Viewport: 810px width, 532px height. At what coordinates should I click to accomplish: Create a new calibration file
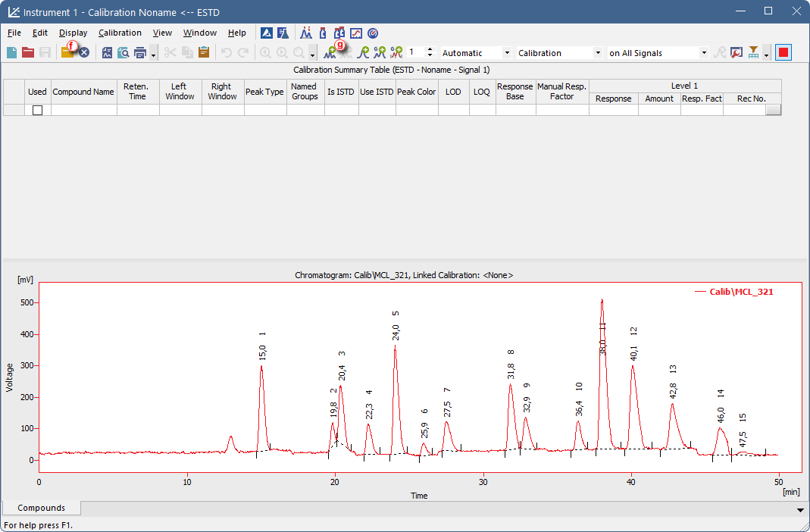pos(11,53)
